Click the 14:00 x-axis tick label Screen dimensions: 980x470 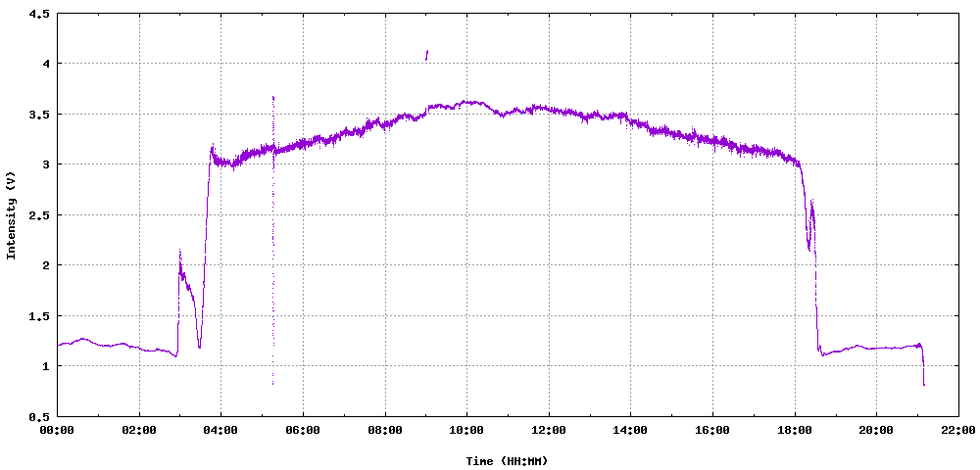630,430
